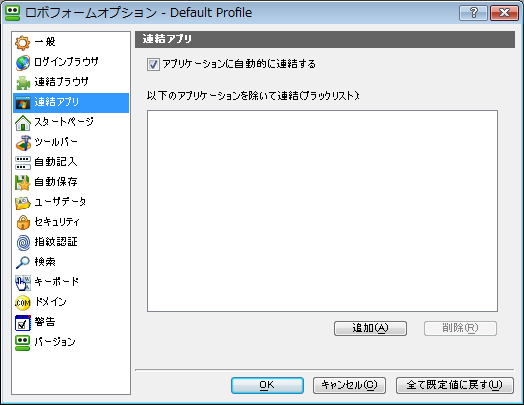Viewport: 524px width, 405px height.
Task: Open the 一般 settings page
Action: [x=45, y=42]
